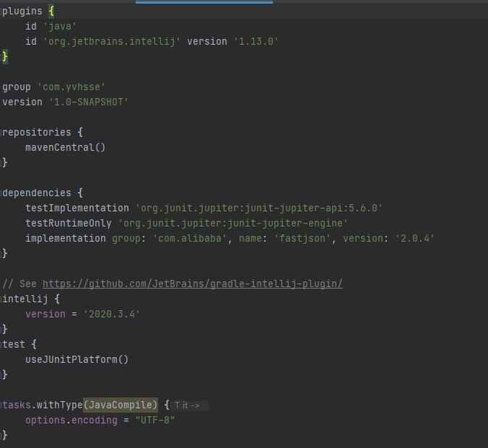The width and height of the screenshot is (488, 448).
Task: Click the '1.0-SNAPSHOT' version string
Action: pos(88,102)
